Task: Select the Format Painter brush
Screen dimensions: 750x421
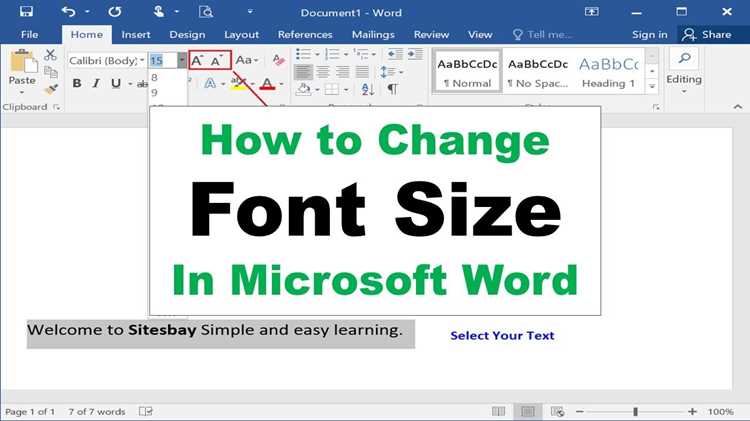Action: pos(51,89)
